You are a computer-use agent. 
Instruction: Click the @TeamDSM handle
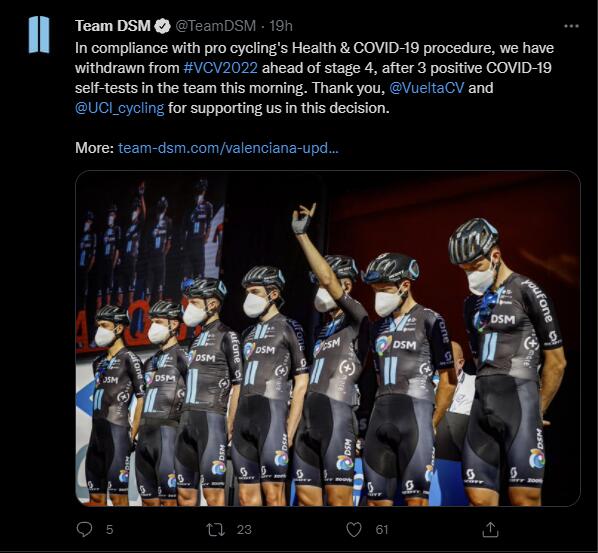tap(215, 26)
